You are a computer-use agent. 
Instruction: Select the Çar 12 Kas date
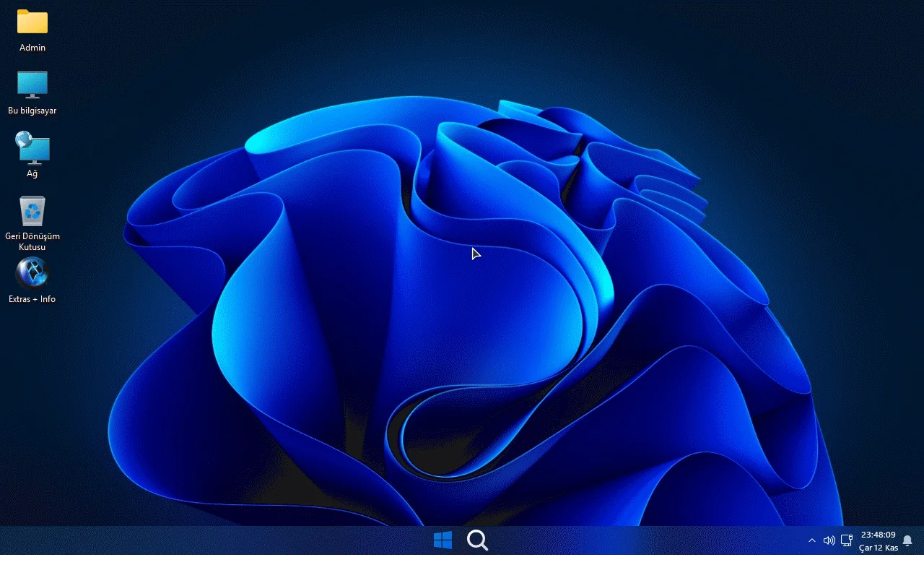[878, 547]
